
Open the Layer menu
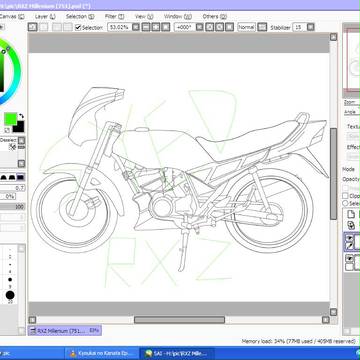45,16
